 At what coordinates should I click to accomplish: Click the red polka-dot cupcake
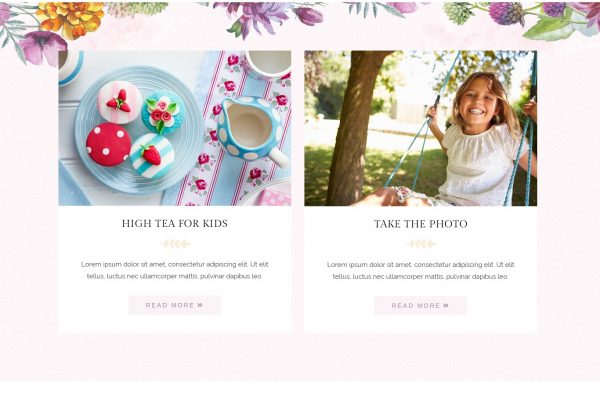pyautogui.click(x=108, y=144)
